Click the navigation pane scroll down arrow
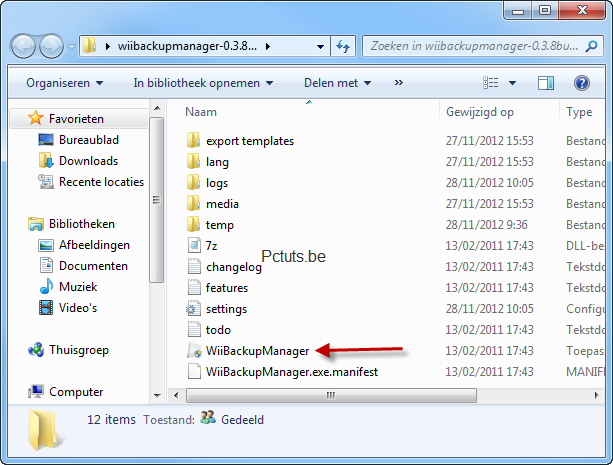This screenshot has height=465, width=613. (157, 395)
